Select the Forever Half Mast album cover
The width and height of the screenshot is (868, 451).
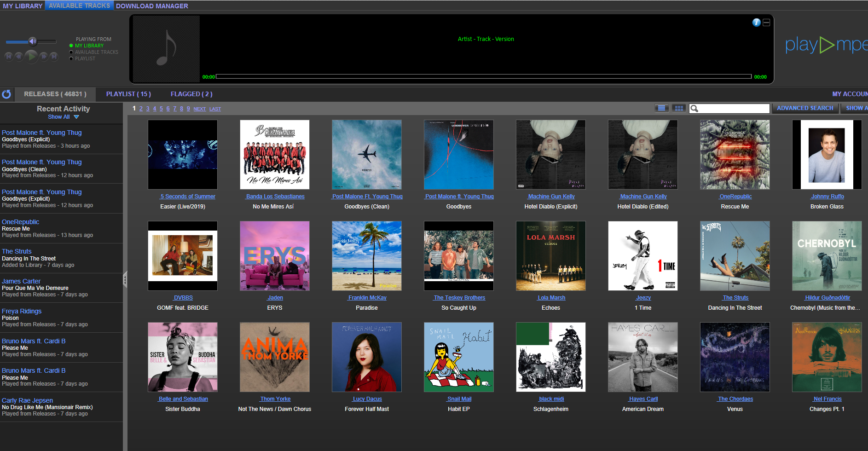pyautogui.click(x=367, y=357)
